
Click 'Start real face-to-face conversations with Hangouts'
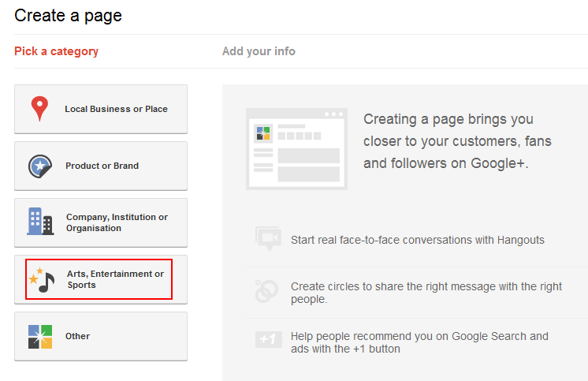click(x=418, y=240)
